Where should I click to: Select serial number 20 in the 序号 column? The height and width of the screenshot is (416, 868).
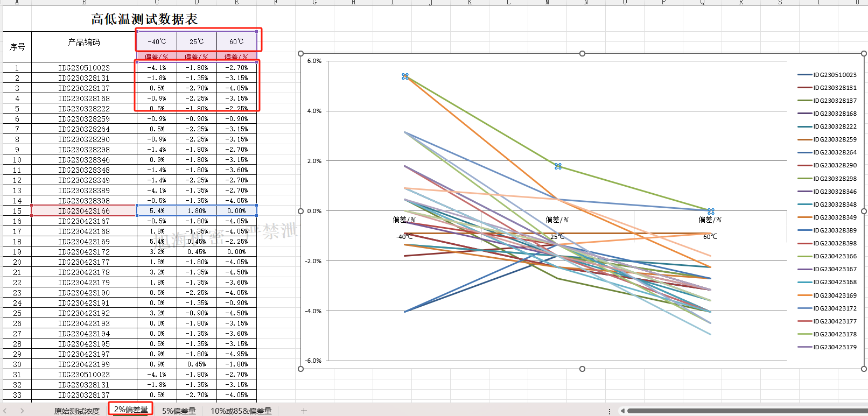point(17,262)
